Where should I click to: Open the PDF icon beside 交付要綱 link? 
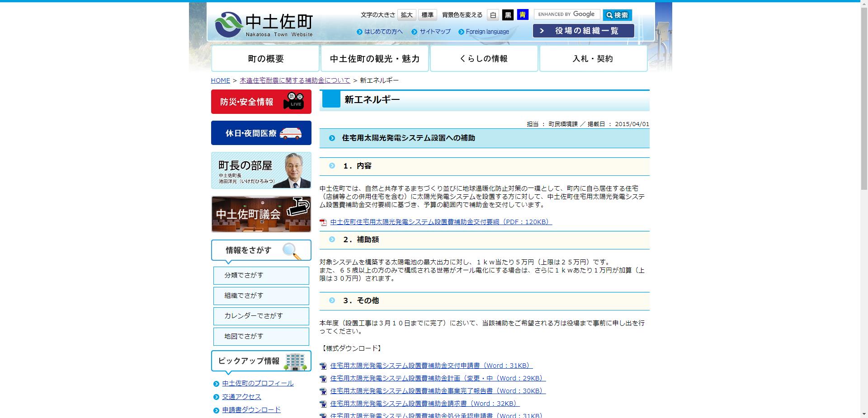tap(324, 222)
